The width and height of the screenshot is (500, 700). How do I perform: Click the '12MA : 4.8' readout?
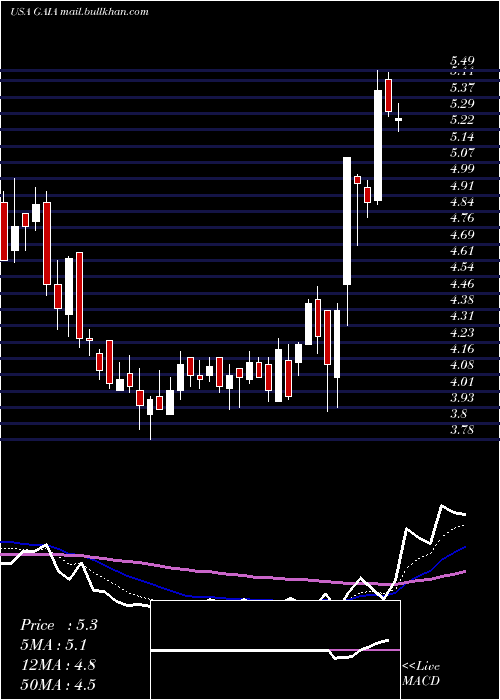point(58,665)
